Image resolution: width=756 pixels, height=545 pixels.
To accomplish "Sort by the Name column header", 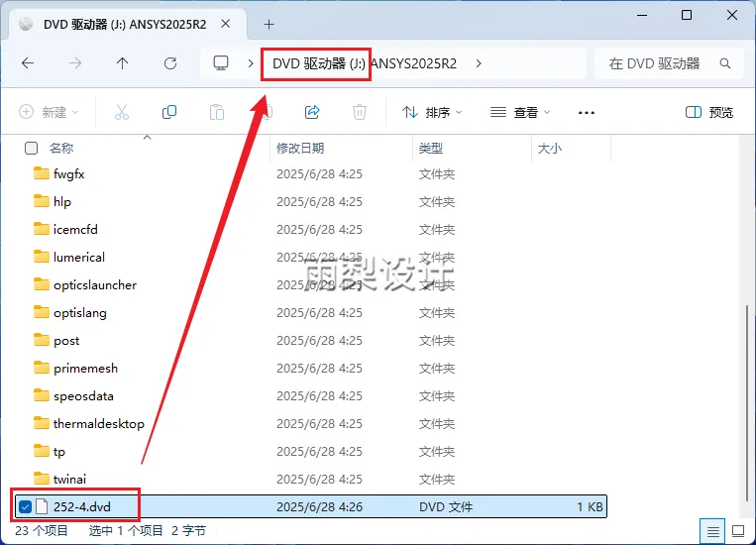I will (x=61, y=148).
